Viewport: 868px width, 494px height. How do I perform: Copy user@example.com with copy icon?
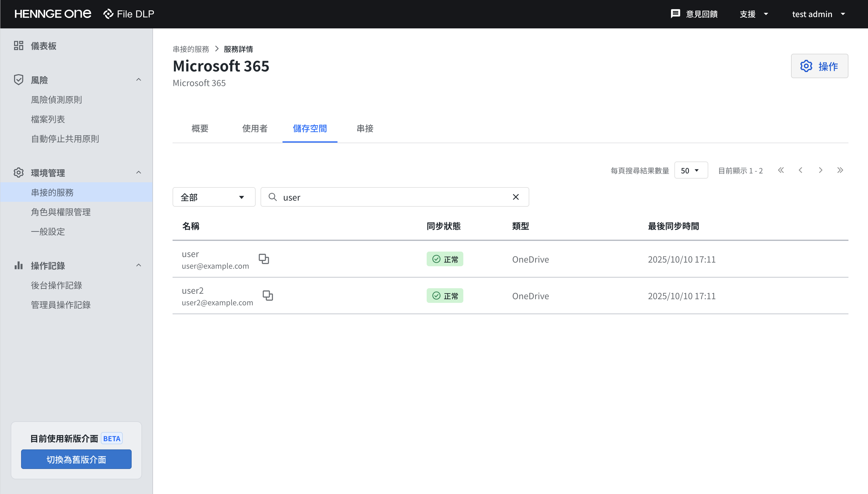264,259
